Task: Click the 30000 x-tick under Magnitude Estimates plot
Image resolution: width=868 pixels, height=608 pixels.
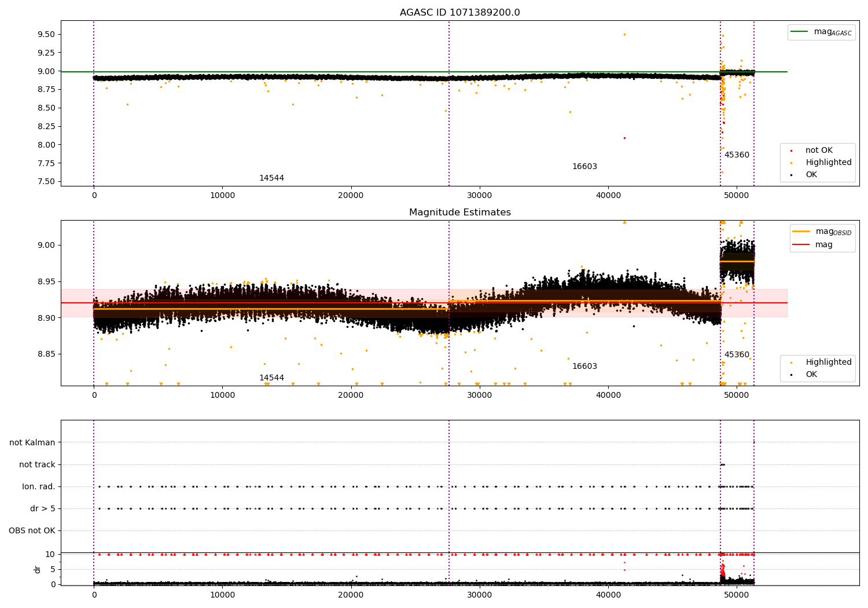Action: pyautogui.click(x=480, y=395)
